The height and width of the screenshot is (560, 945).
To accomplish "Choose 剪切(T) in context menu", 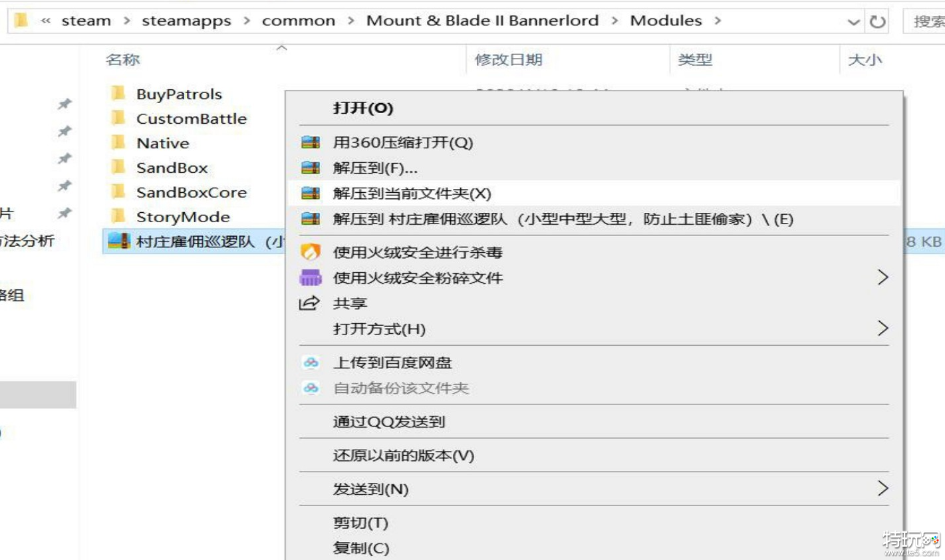I will [x=360, y=523].
